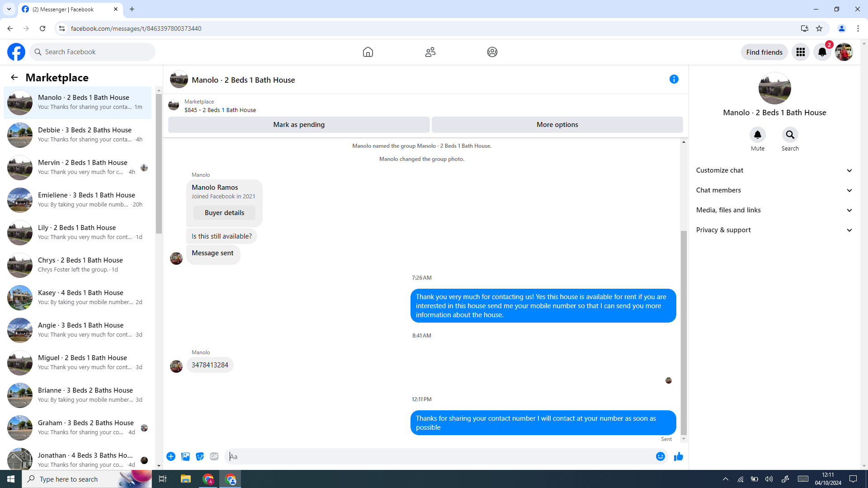Click the More options button
Screen dimensions: 868x488
coord(557,125)
